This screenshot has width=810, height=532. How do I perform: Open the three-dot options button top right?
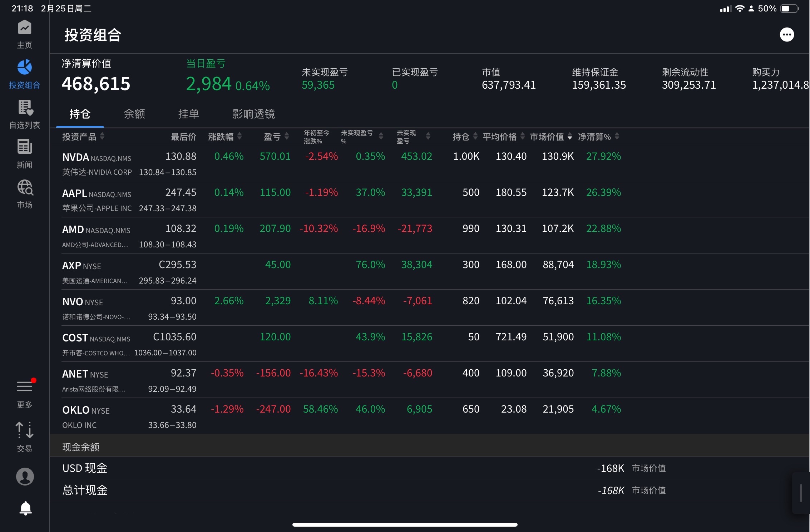click(787, 35)
